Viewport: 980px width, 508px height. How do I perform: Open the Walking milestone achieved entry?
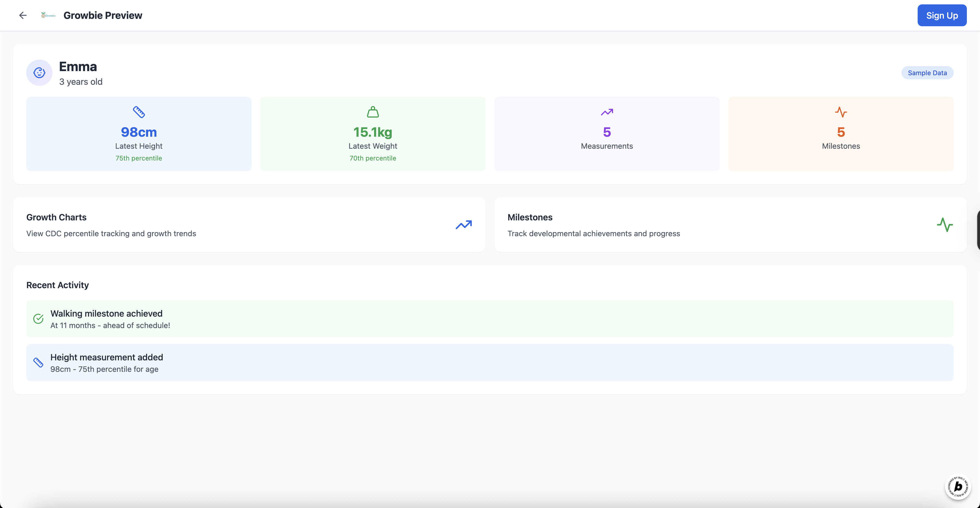tap(490, 319)
